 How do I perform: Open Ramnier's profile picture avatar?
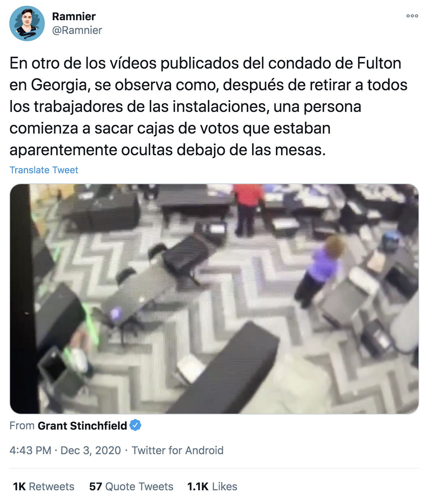click(x=27, y=23)
